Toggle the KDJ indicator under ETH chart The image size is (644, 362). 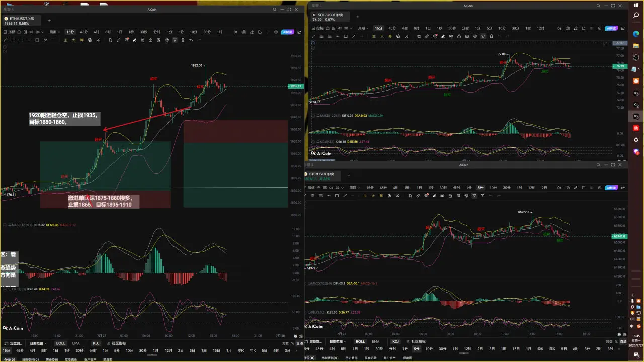click(x=96, y=343)
